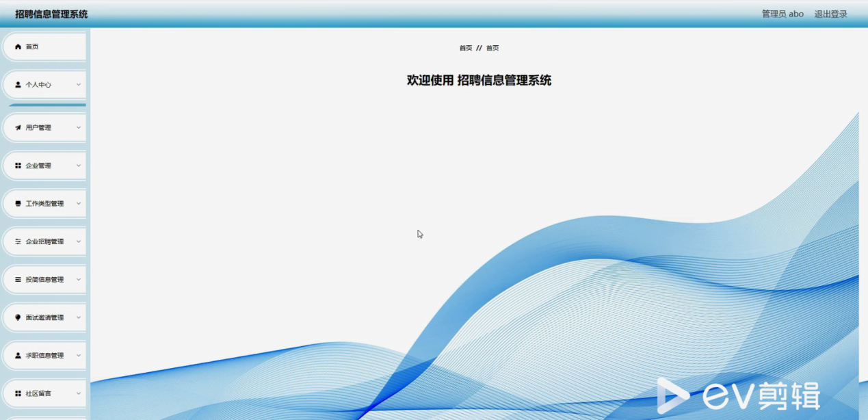Select the 求职信息管理 menu label
This screenshot has height=420, width=868.
click(44, 356)
